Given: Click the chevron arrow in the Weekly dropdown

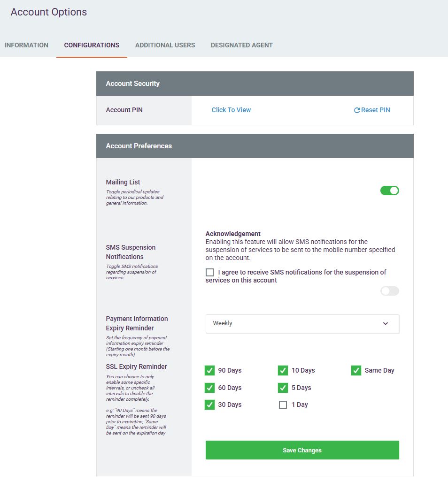Looking at the screenshot, I should point(386,324).
